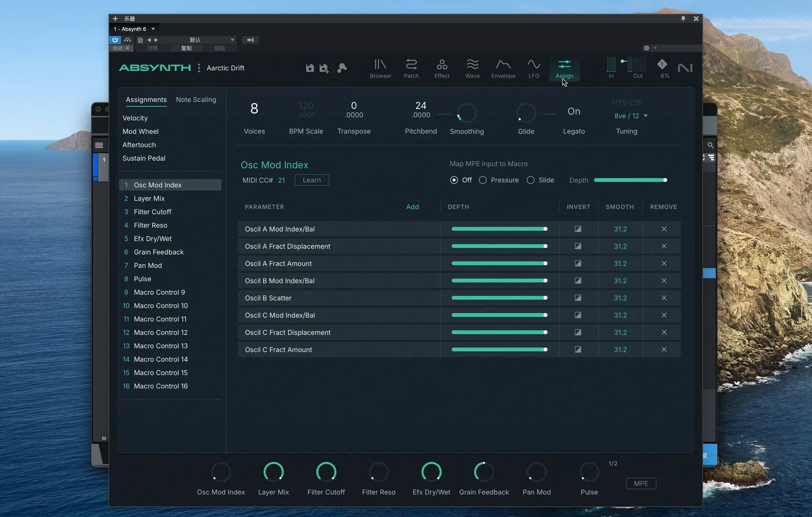Remove the Oscil B Scatter parameter row
The width and height of the screenshot is (812, 517).
tap(664, 298)
